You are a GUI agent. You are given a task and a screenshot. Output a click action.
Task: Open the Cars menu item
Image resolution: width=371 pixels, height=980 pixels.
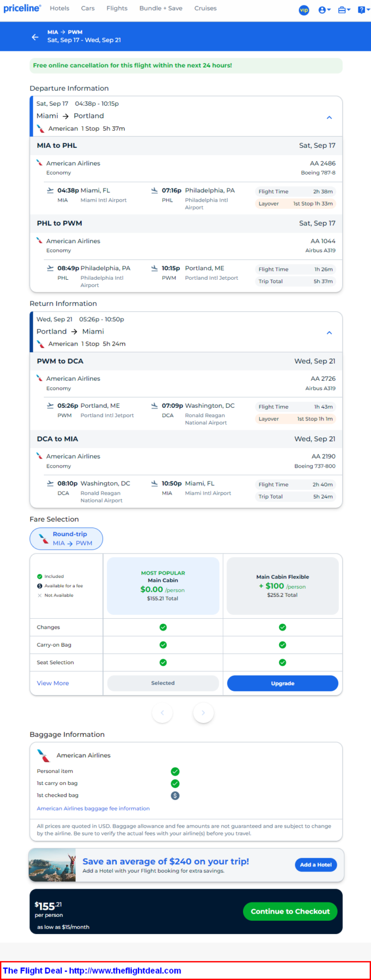pos(87,8)
